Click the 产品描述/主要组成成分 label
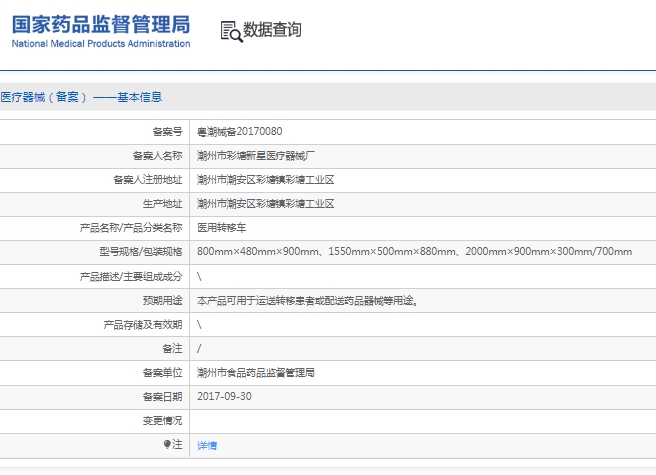 click(131, 276)
